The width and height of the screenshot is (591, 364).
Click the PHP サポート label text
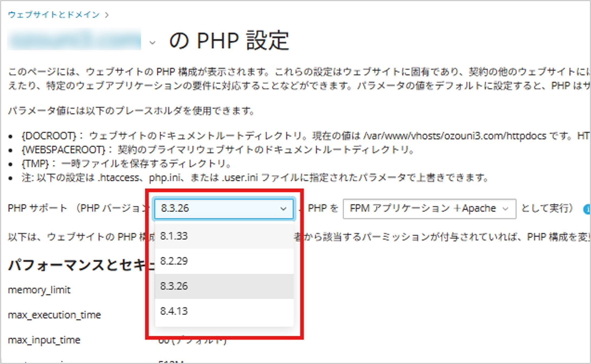coord(37,208)
